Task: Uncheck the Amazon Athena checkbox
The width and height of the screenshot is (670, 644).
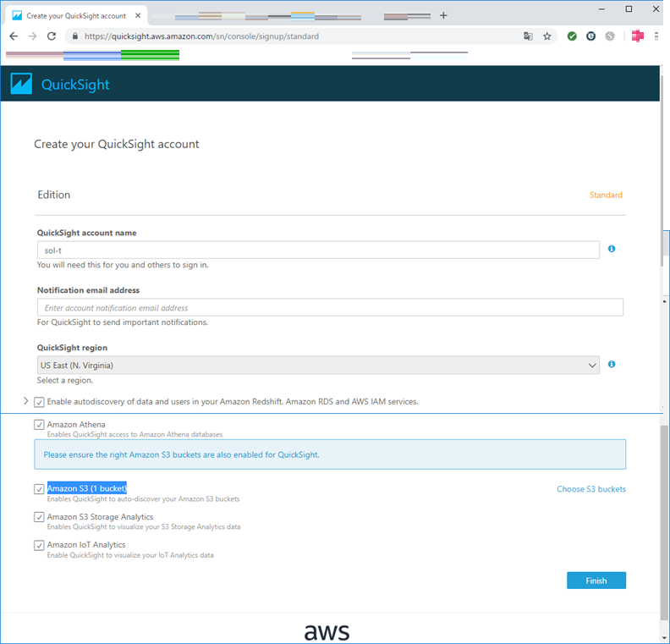Action: click(39, 425)
